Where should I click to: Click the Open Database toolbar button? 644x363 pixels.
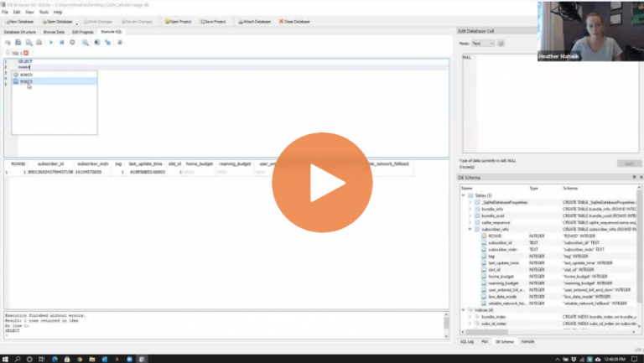tap(57, 21)
